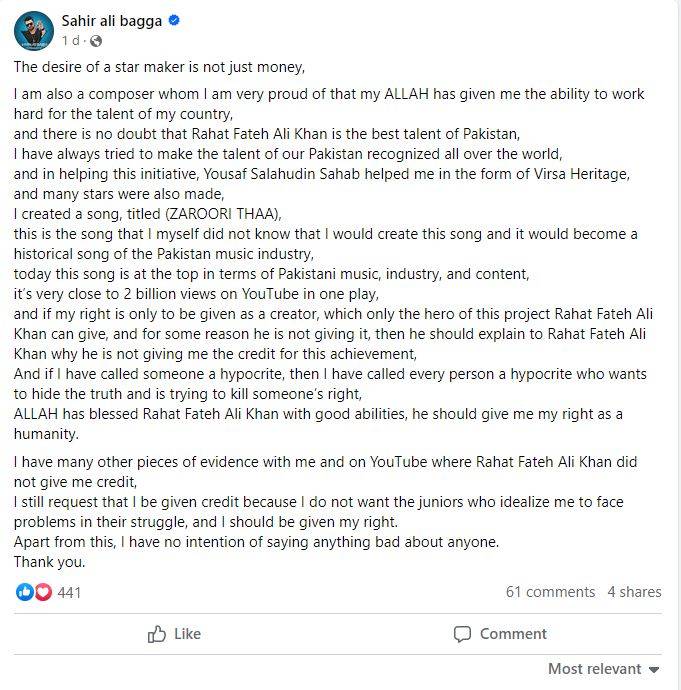Open Sahir ali bagga's profile picture

(x=34, y=31)
